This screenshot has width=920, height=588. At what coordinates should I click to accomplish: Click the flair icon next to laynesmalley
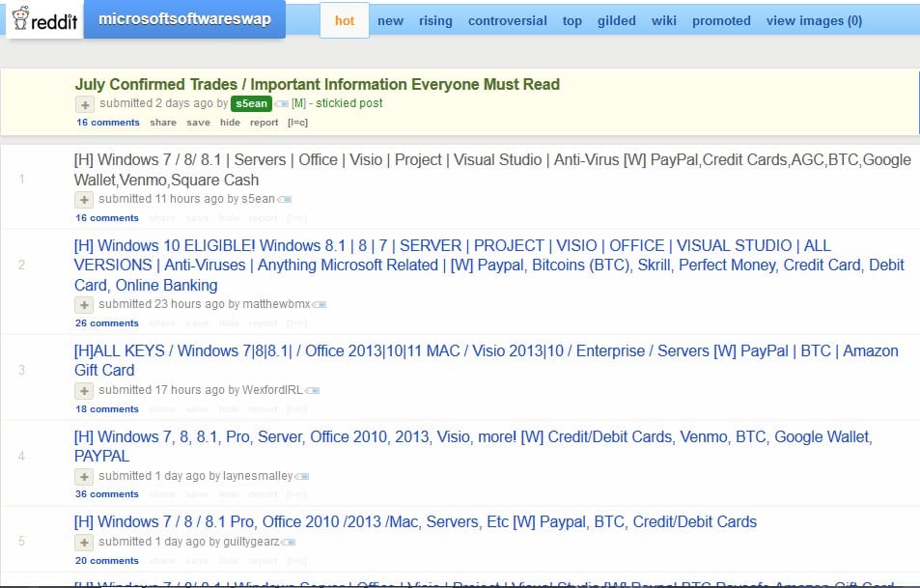pyautogui.click(x=302, y=477)
